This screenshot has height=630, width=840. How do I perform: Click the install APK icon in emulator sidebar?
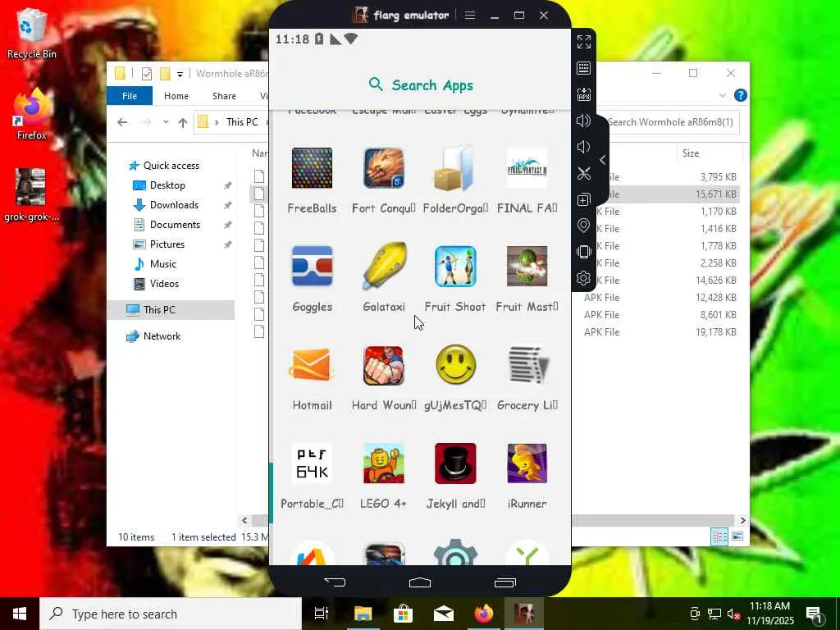[583, 94]
